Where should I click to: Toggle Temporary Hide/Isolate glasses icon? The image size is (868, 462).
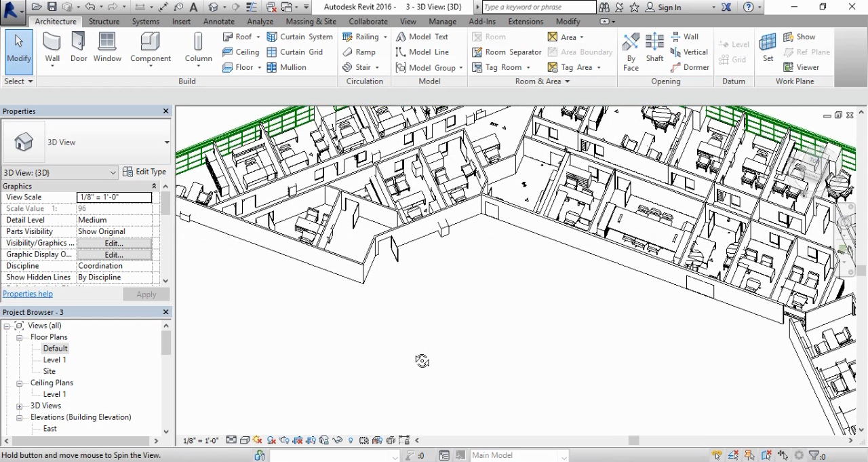point(337,440)
